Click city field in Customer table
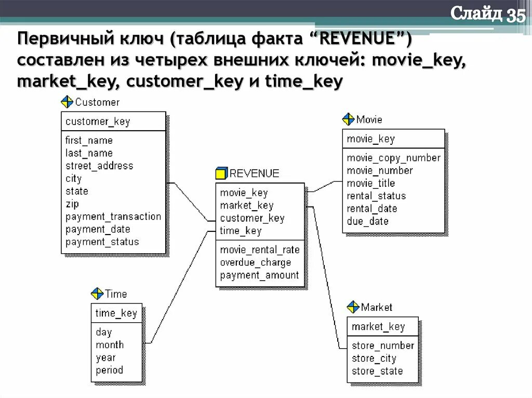Screen dimensions: 532x398 pos(73,179)
